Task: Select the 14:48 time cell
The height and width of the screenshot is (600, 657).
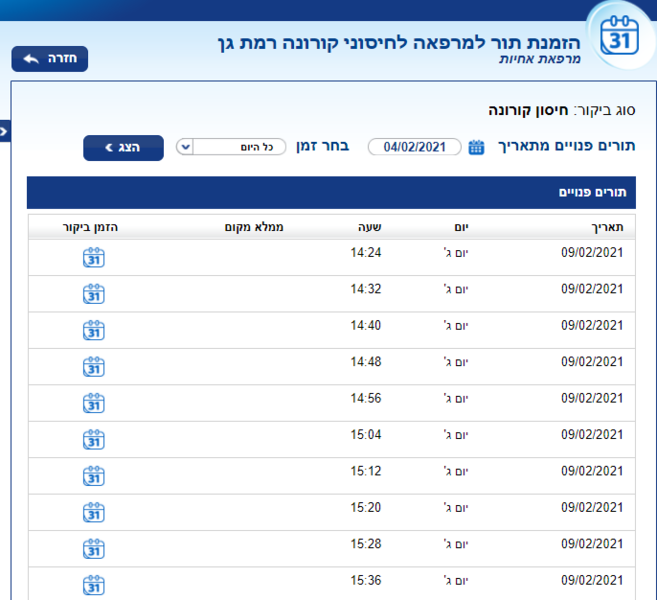Action: (x=366, y=362)
